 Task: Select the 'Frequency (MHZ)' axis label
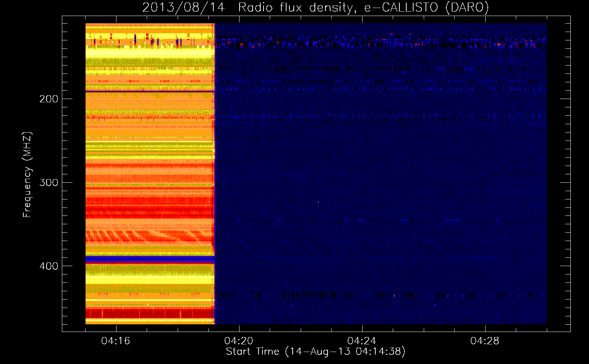pos(27,175)
